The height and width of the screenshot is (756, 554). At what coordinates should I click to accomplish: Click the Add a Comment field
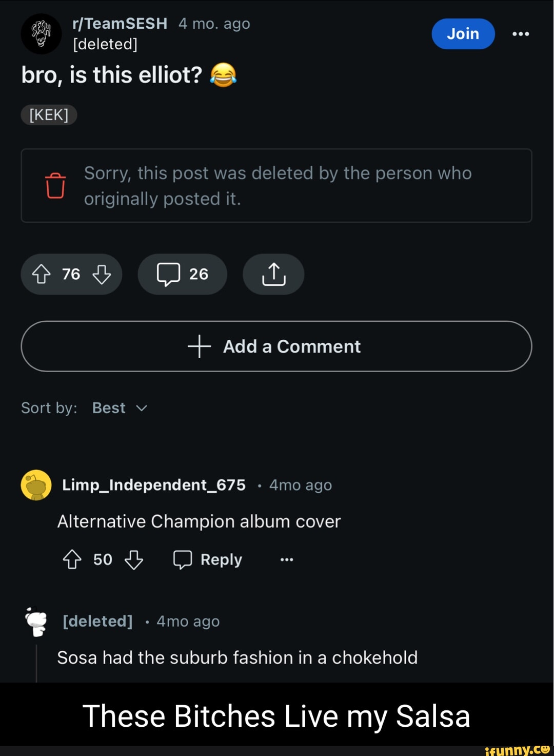(276, 346)
